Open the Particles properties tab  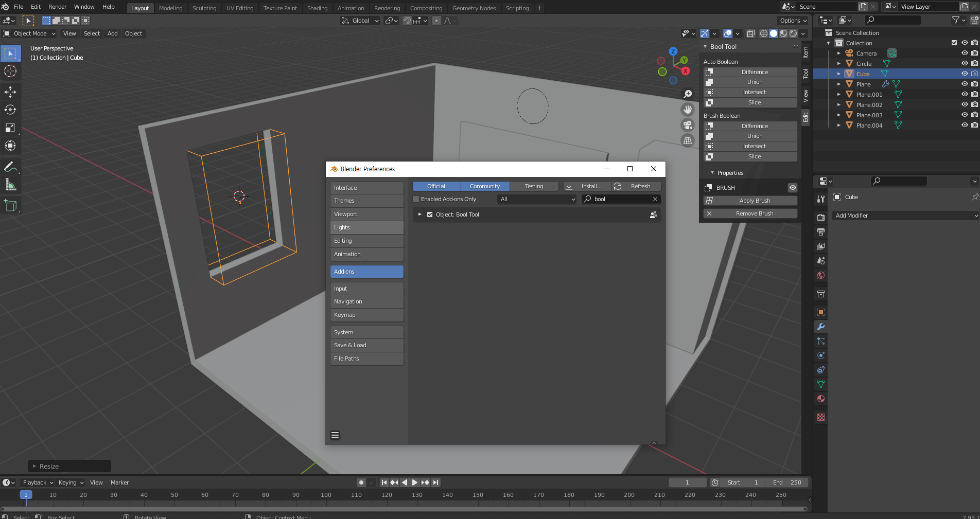pyautogui.click(x=821, y=341)
